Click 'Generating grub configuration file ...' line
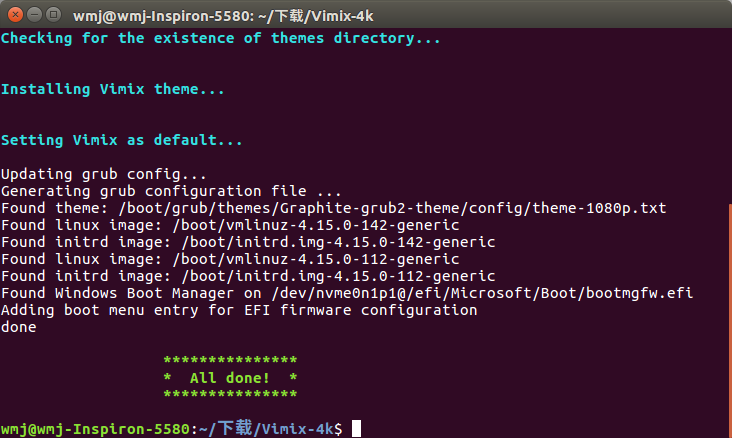Screen dimensions: 732x438 pos(171,191)
